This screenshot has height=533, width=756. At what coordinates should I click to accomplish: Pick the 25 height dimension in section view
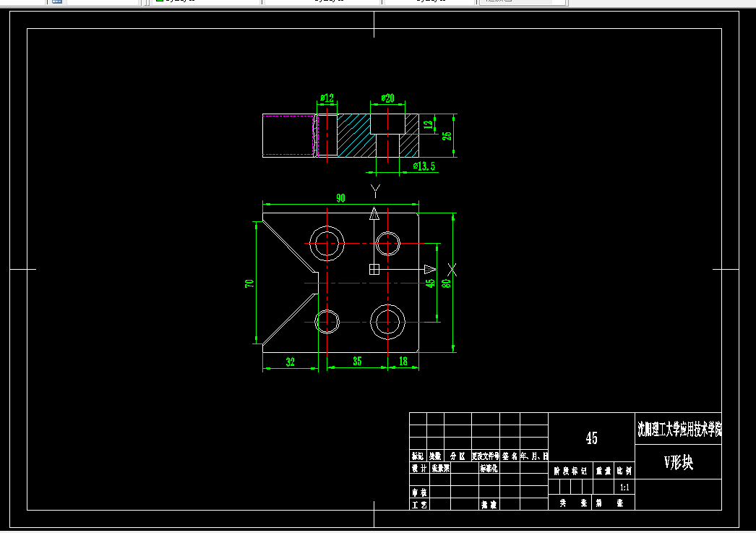click(x=447, y=136)
